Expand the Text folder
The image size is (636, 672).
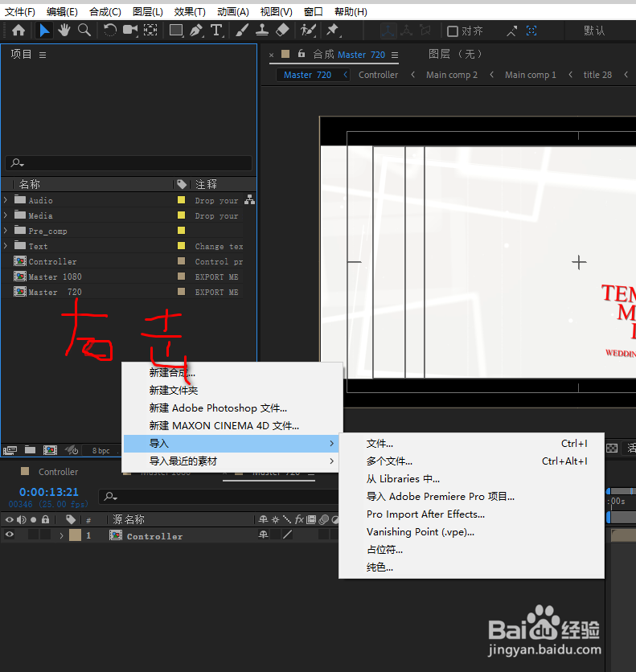(x=6, y=246)
